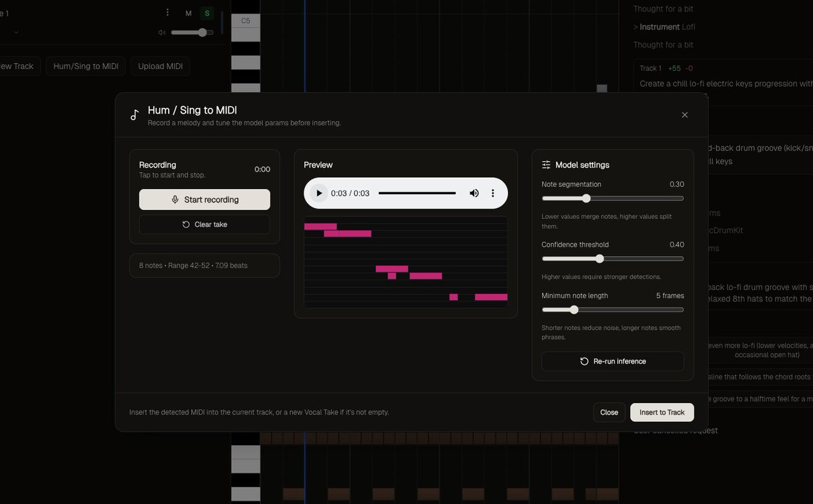The width and height of the screenshot is (813, 504).
Task: Click the Model settings sliders icon
Action: (x=546, y=165)
